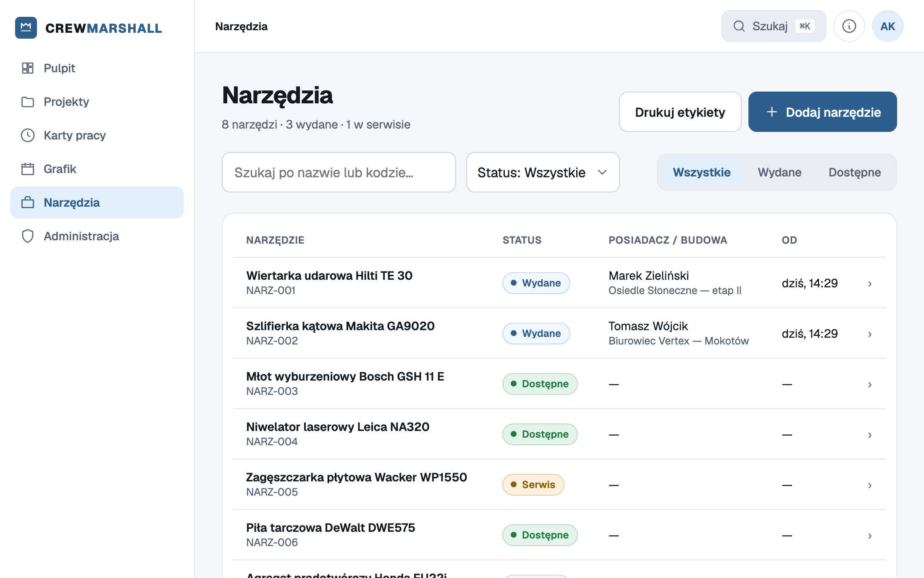Open Młot wyburzeniowy Bosch GSH 11 E
This screenshot has height=578, width=924.
click(345, 376)
